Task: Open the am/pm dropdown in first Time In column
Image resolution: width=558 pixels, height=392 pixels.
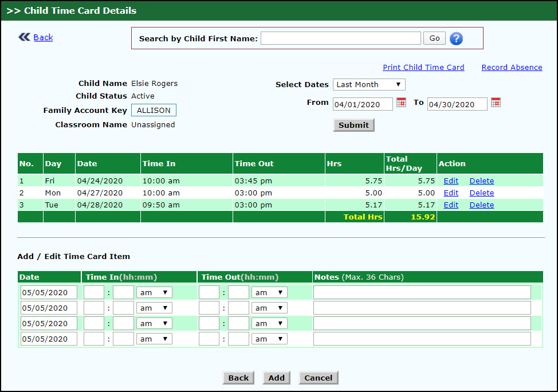Action: [x=154, y=292]
